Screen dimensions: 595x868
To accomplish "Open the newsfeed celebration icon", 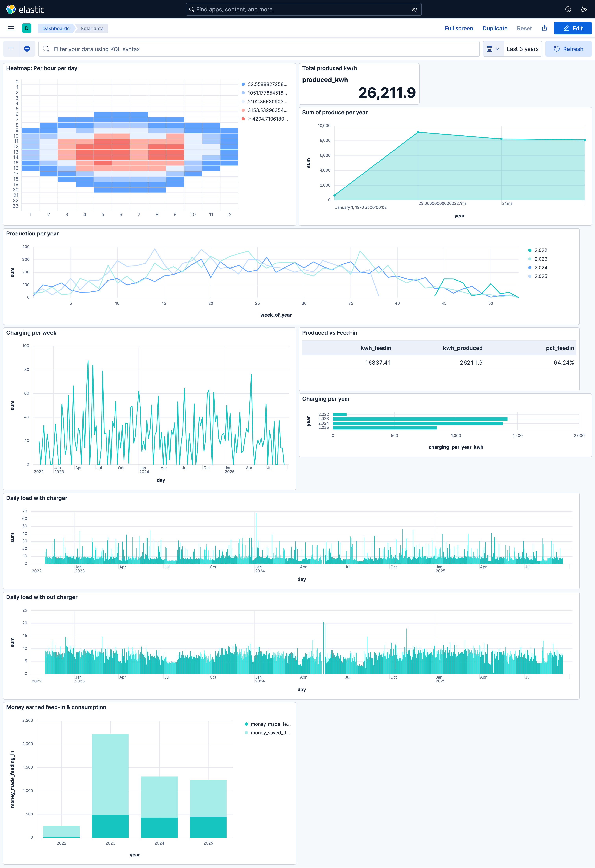I will (x=584, y=9).
